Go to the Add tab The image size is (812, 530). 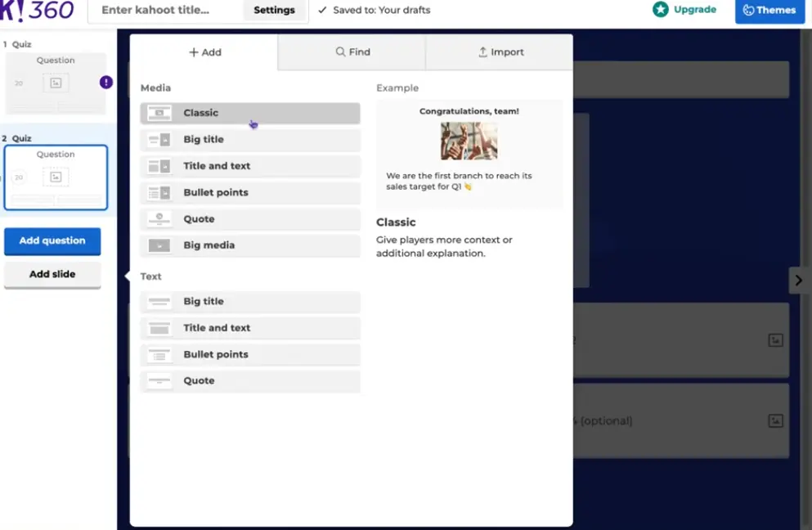(204, 52)
